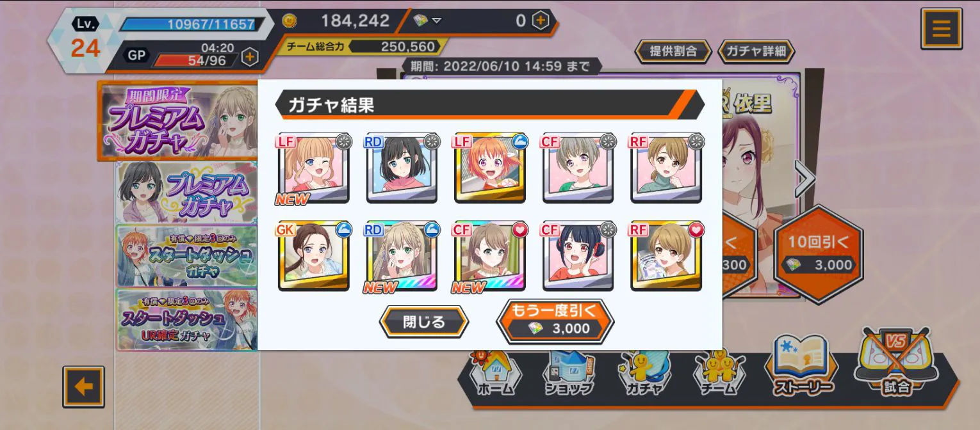Tap the plus icon beside GP gauge
Image resolution: width=980 pixels, height=430 pixels.
(250, 58)
